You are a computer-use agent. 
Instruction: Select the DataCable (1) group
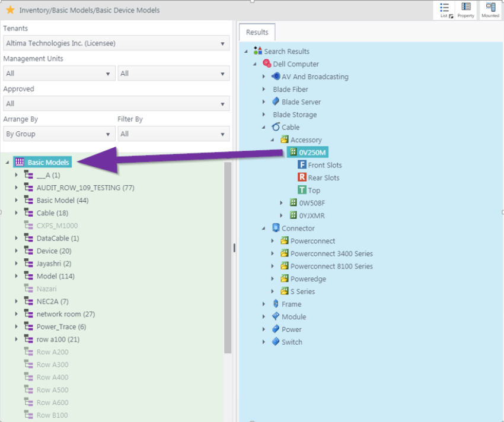tap(58, 238)
